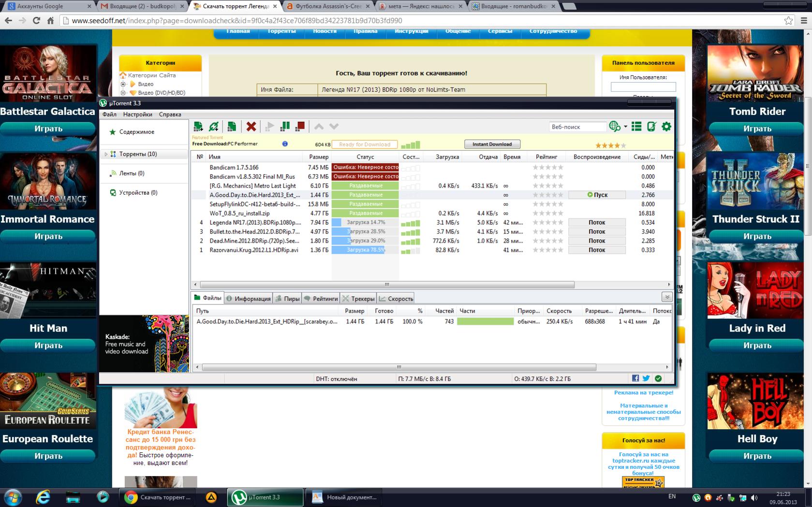Click the Pause torrent toolbar icon
The width and height of the screenshot is (812, 507).
click(x=285, y=127)
